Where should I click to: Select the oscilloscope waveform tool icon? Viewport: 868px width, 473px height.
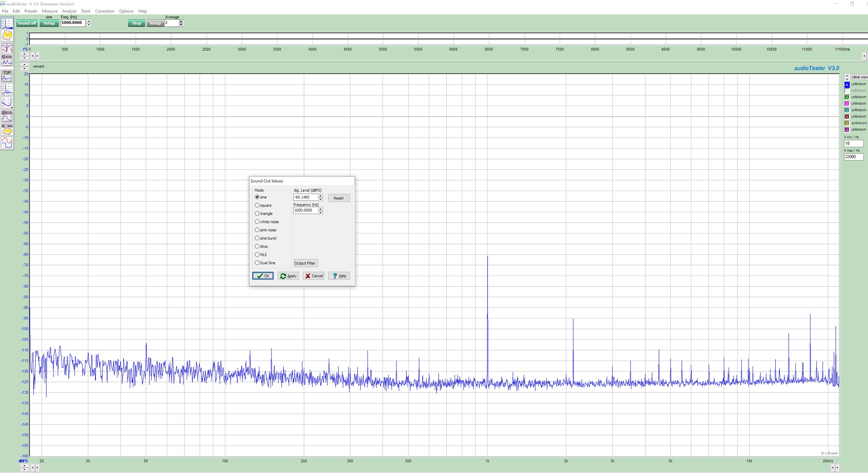click(7, 142)
